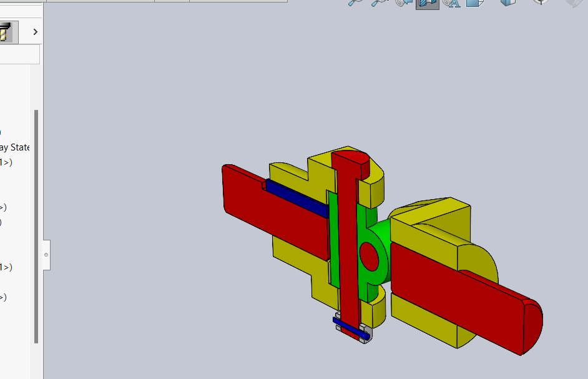Select the blue key in left shaft
This screenshot has height=379, width=588.
298,199
